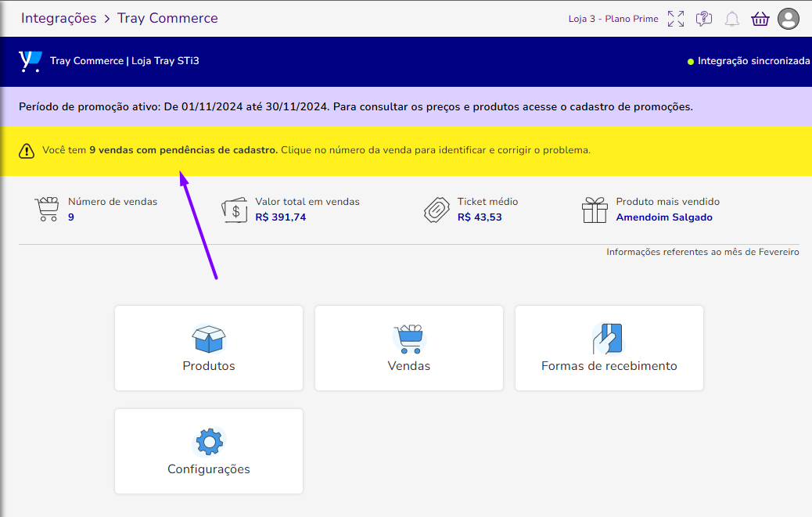
Task: Click the Tray Commerce breadcrumb
Action: click(x=167, y=18)
